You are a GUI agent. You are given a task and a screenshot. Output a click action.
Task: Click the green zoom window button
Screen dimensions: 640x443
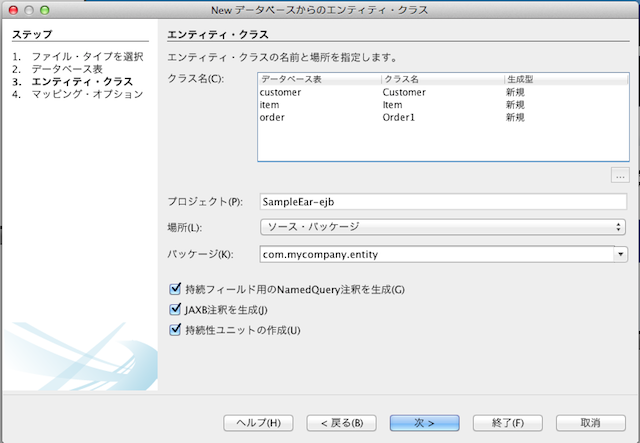click(x=50, y=9)
